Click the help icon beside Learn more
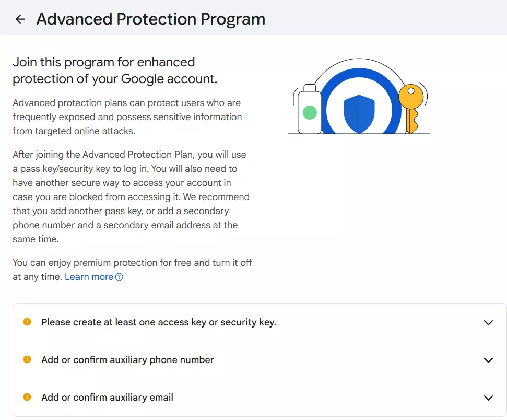507x420 pixels. (x=119, y=277)
